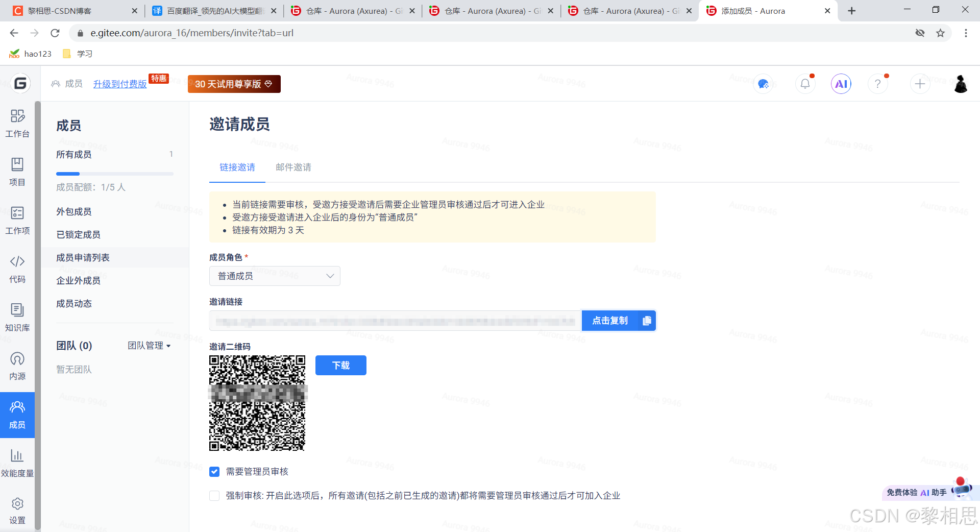Select 已锁定成员 in members menu
This screenshot has height=532, width=980.
coord(78,235)
